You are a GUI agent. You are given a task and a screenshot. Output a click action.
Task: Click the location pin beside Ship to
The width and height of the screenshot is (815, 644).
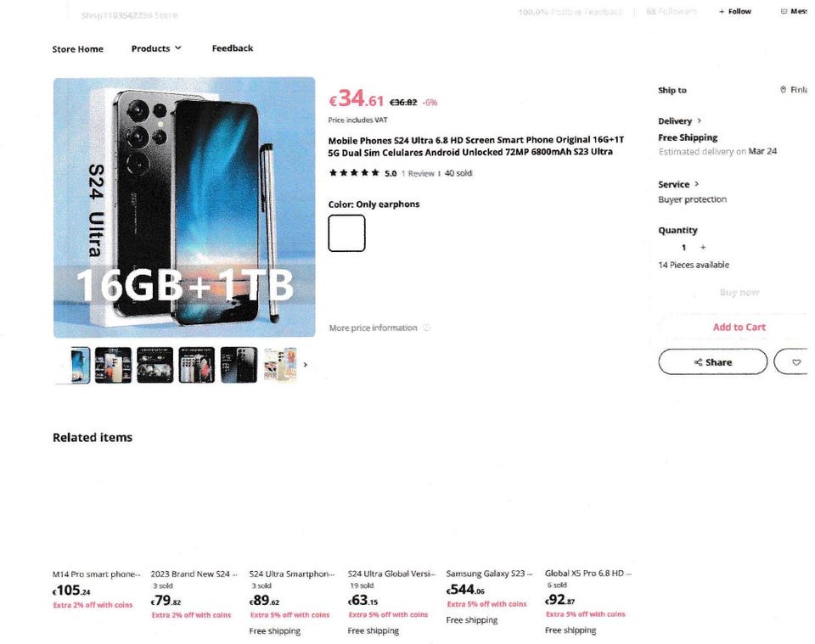(783, 90)
